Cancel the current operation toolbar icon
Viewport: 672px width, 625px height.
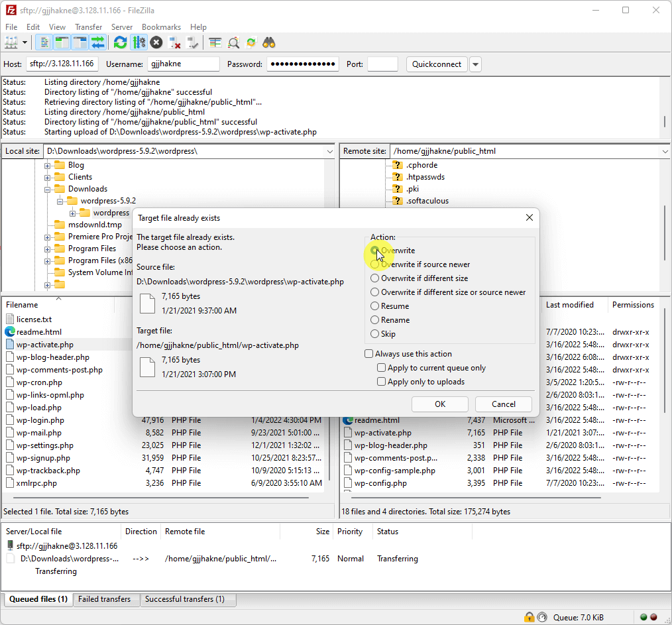point(156,42)
